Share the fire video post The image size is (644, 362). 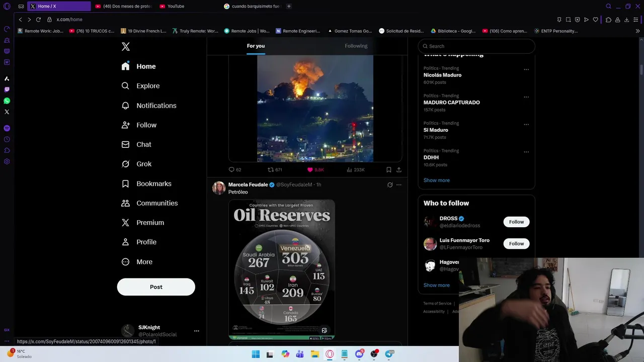click(399, 170)
